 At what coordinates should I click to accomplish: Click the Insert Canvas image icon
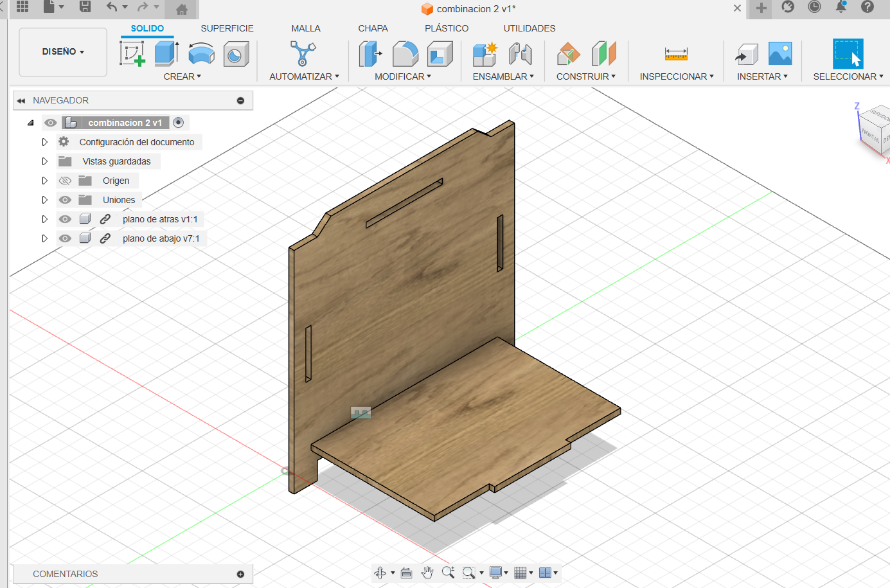click(780, 54)
